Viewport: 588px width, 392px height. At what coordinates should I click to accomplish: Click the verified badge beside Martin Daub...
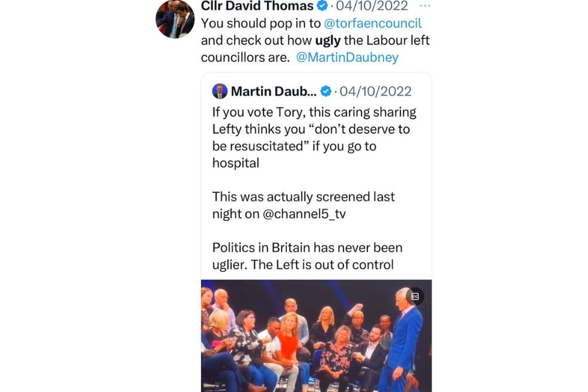[325, 91]
